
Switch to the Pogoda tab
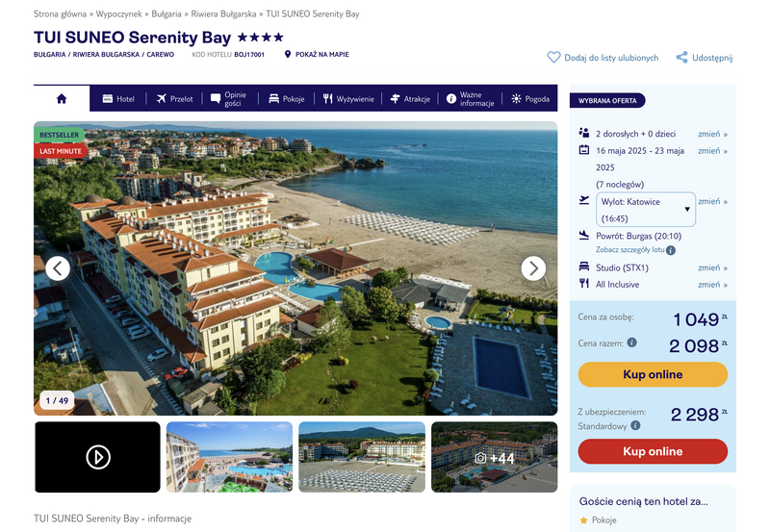coord(530,99)
